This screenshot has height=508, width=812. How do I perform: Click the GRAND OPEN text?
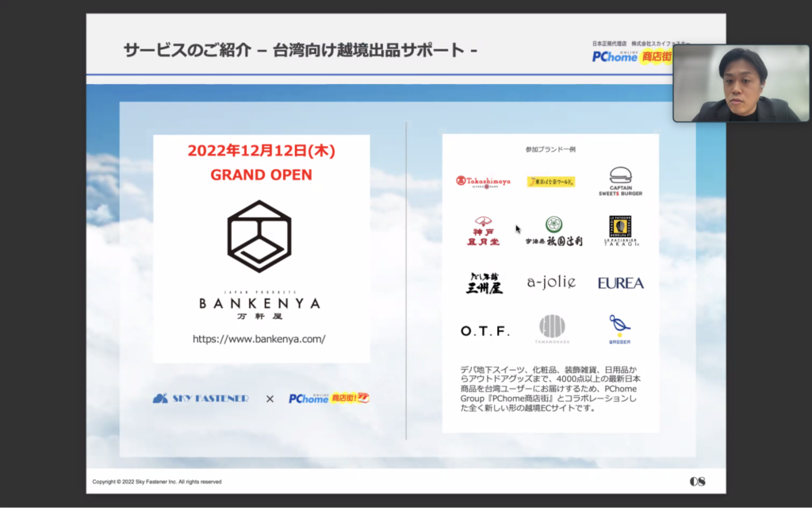(x=261, y=175)
